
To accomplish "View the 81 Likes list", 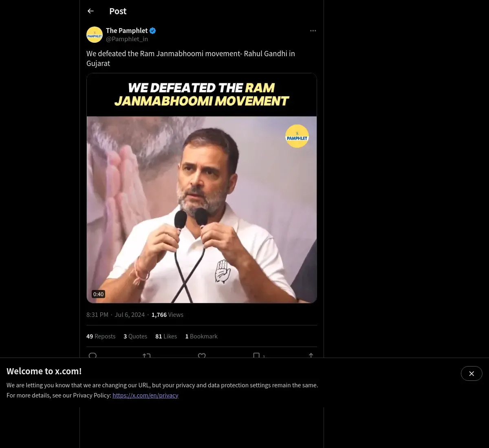I will pos(166,336).
